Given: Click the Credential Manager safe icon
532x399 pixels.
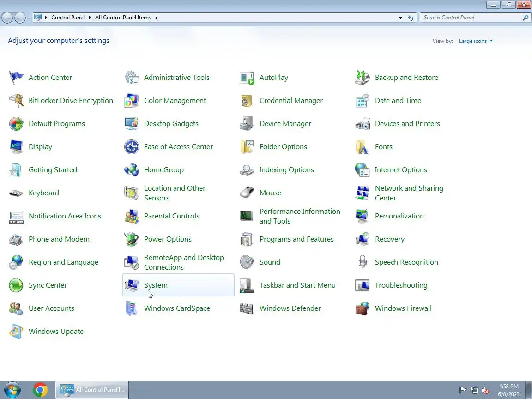Looking at the screenshot, I should 247,101.
